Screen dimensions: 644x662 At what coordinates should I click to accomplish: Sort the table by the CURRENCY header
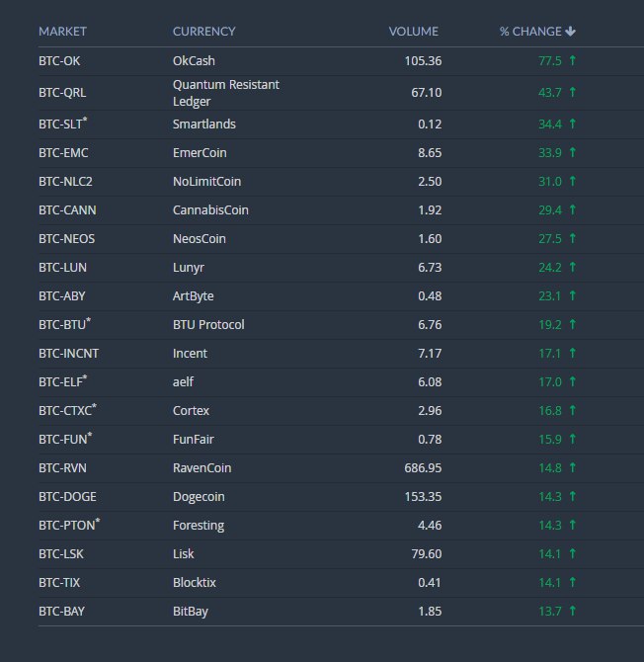[203, 32]
